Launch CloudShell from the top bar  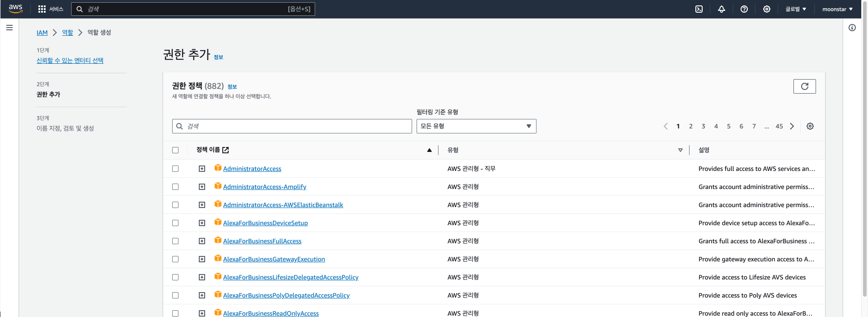coord(699,9)
